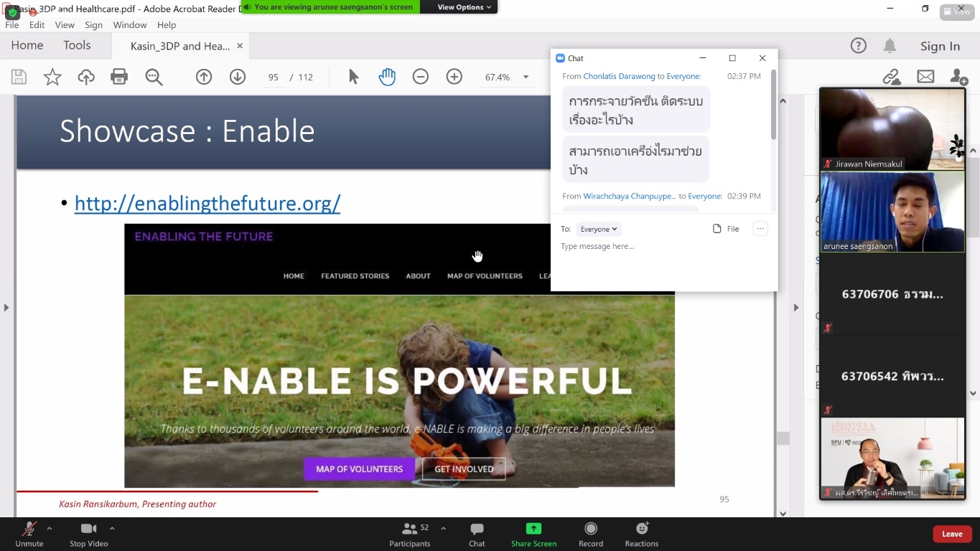Click the page number field
980x551 pixels.
[x=274, y=77]
